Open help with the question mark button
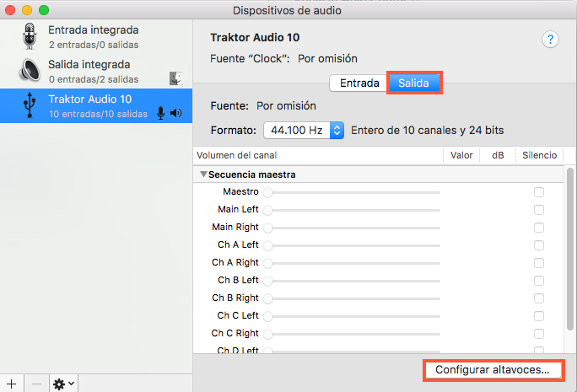Screen dimensions: 577x392 point(550,39)
